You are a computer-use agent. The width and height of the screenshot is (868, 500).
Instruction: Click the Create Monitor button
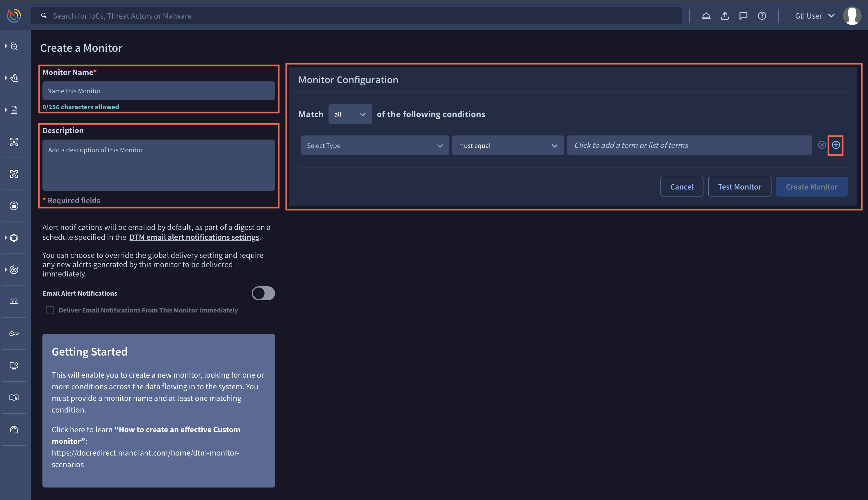coord(812,187)
